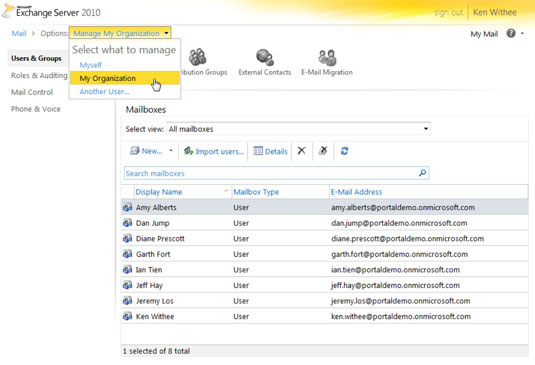Click Ken Withee mailbox row icon
This screenshot has width=535, height=365.
pos(127,316)
